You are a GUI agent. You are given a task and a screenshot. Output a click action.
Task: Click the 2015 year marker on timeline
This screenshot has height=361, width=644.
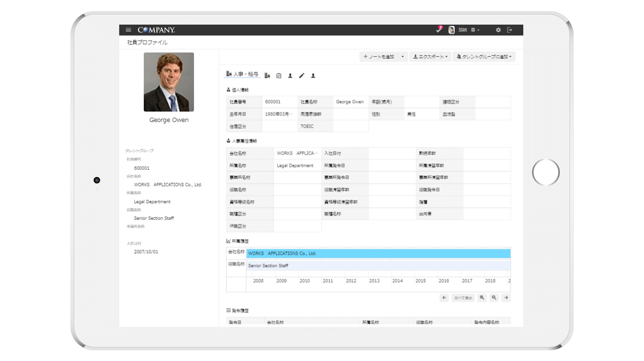coord(420,281)
